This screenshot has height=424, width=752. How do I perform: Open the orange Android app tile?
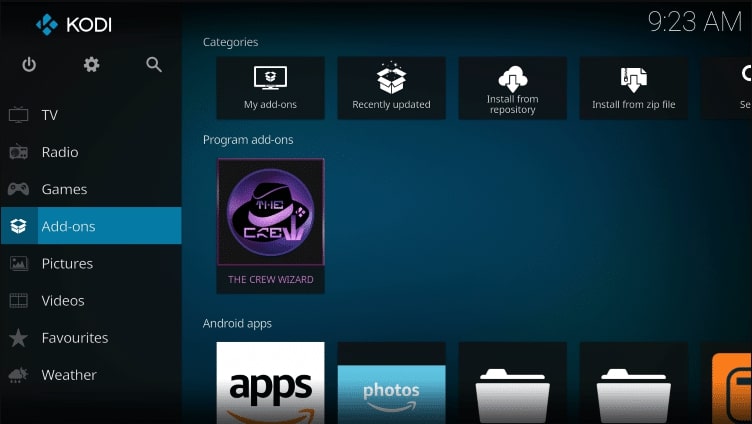727,383
